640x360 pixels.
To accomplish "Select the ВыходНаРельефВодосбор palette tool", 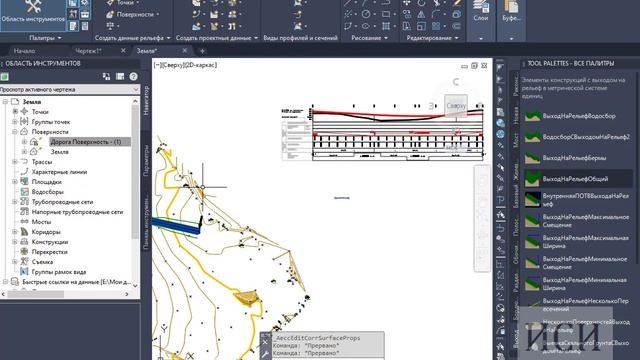I will 577,116.
